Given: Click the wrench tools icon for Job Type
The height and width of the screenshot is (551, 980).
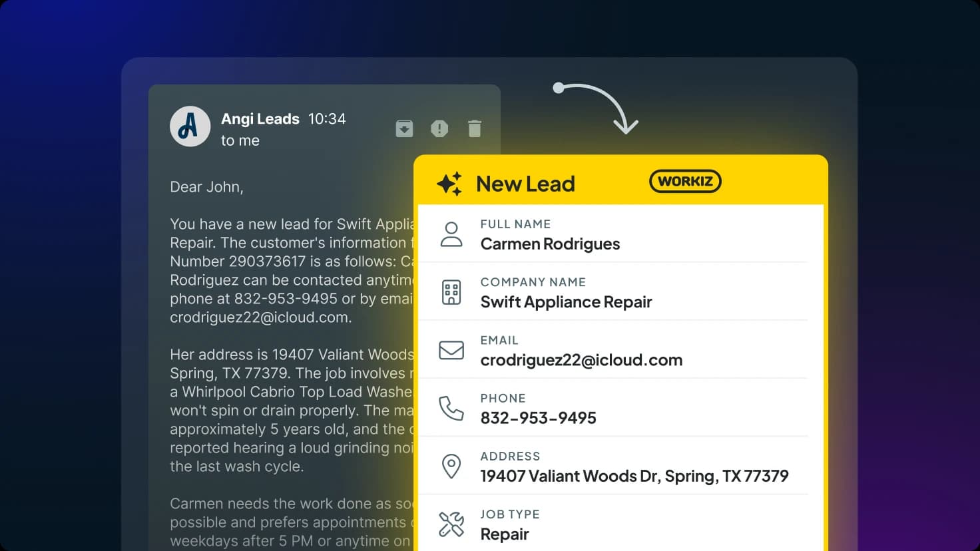Looking at the screenshot, I should click(451, 524).
